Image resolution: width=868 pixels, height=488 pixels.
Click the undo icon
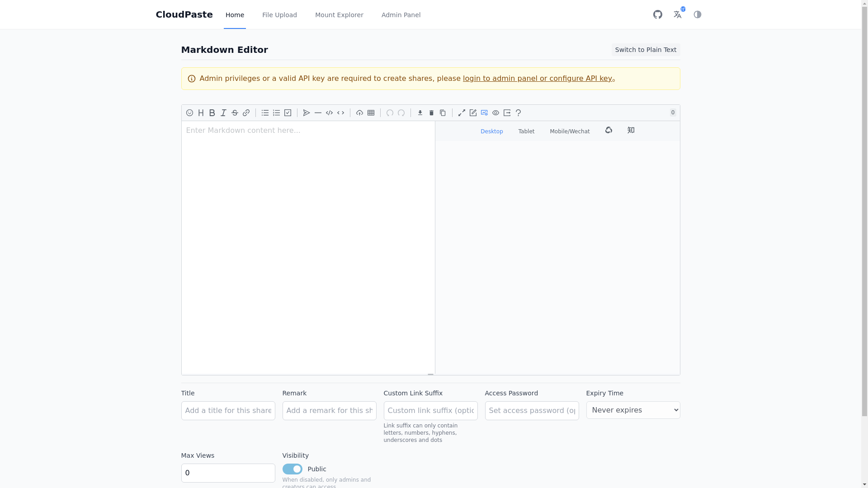pyautogui.click(x=390, y=113)
